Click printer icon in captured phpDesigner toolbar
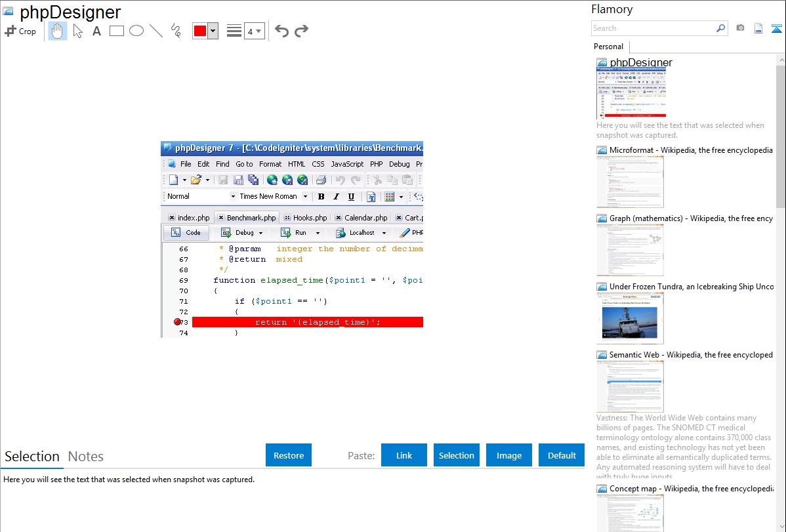Viewport: 786px width, 532px height. pos(321,180)
